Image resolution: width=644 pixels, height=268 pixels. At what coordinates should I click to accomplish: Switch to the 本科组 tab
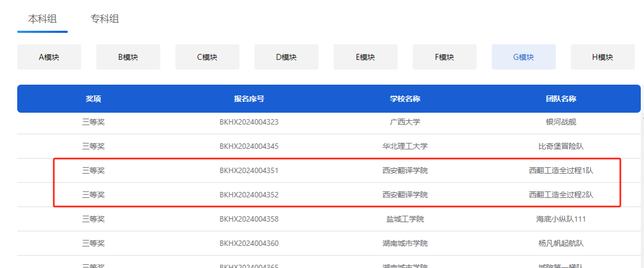42,19
